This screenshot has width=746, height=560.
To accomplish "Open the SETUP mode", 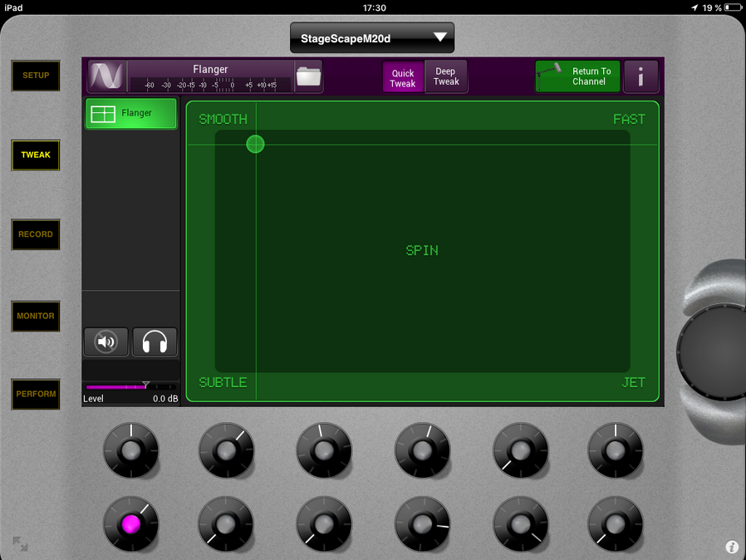I will (36, 76).
